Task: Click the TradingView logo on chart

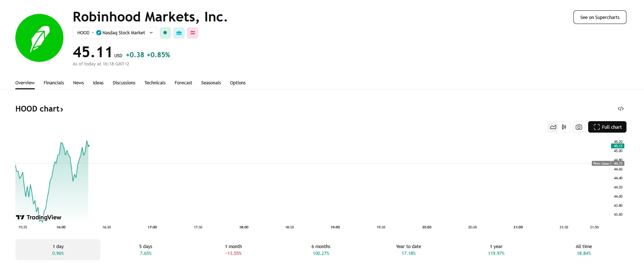Action: [x=39, y=217]
